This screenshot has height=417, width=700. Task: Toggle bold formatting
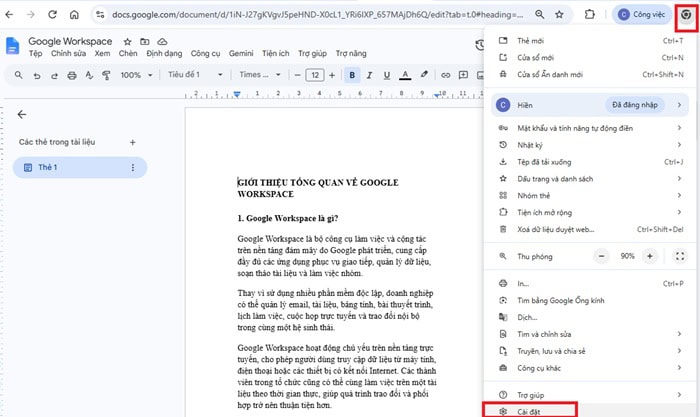pos(352,75)
